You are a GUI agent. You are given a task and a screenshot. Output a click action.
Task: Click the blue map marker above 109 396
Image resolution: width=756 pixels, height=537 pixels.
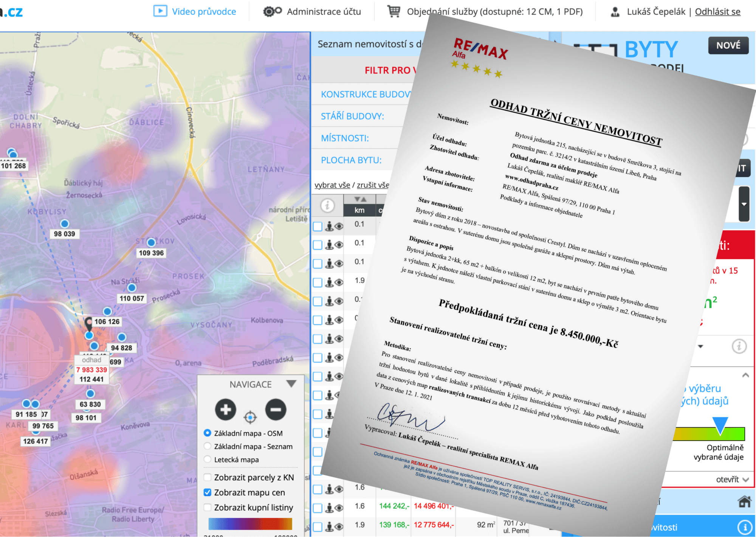(x=151, y=242)
